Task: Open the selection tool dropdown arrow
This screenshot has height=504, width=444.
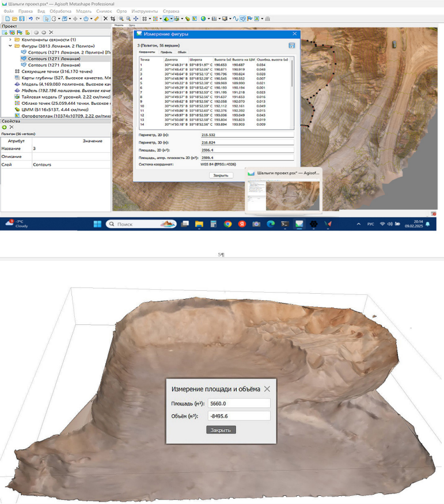Action: coord(59,18)
